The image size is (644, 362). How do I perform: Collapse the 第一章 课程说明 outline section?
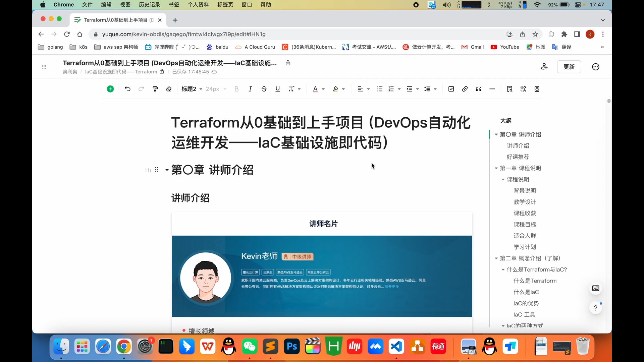click(x=496, y=168)
